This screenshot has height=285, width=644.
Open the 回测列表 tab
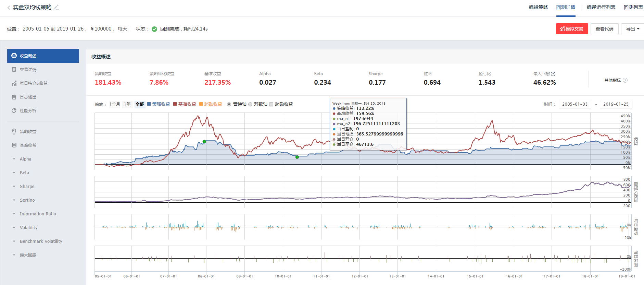pyautogui.click(x=633, y=7)
